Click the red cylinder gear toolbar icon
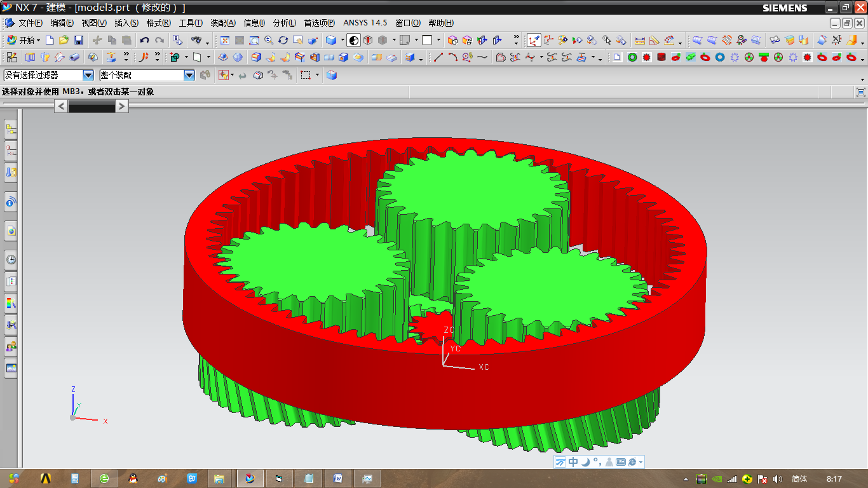Screen dimensions: 868x488 tap(661, 57)
